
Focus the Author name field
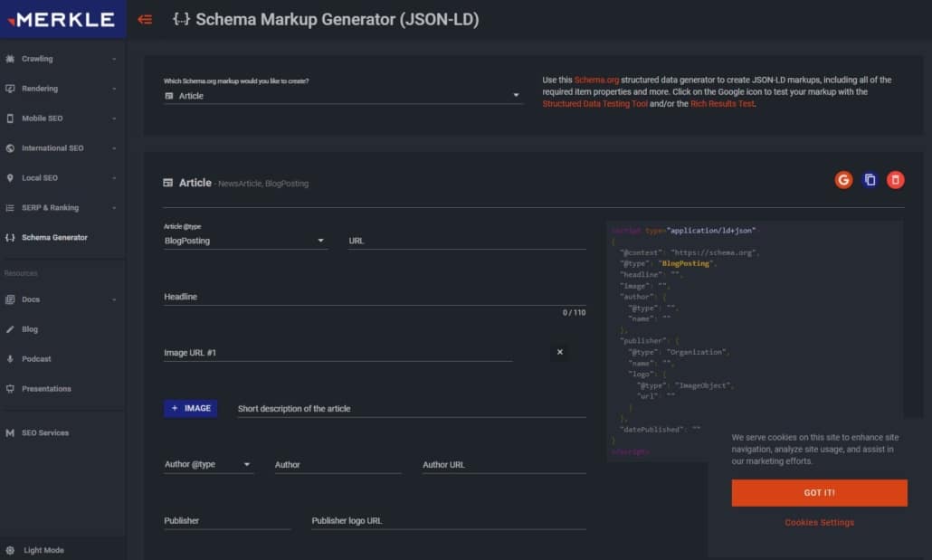338,465
